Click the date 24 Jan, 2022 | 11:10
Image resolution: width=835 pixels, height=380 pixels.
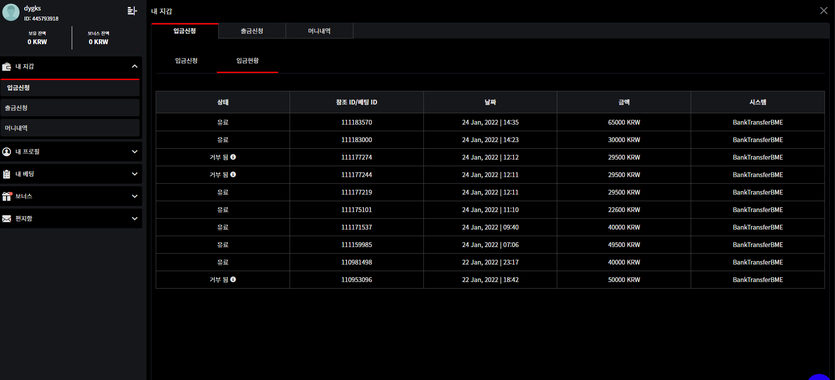coord(490,210)
